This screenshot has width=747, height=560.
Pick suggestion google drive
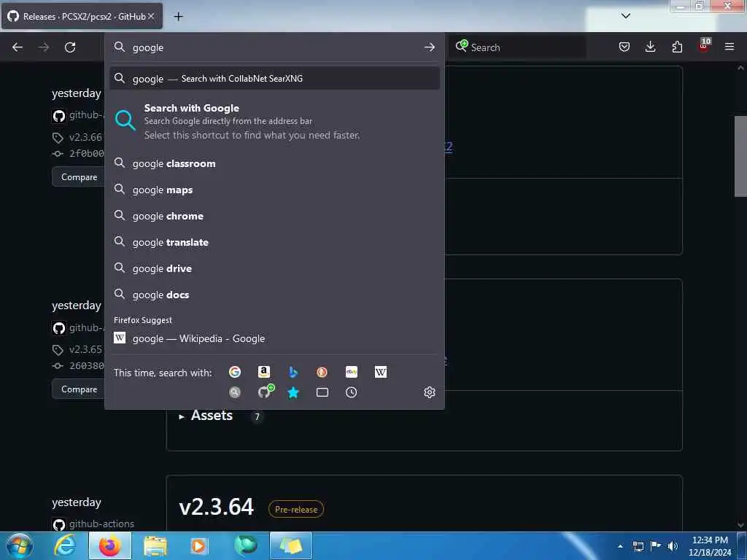pos(274,268)
